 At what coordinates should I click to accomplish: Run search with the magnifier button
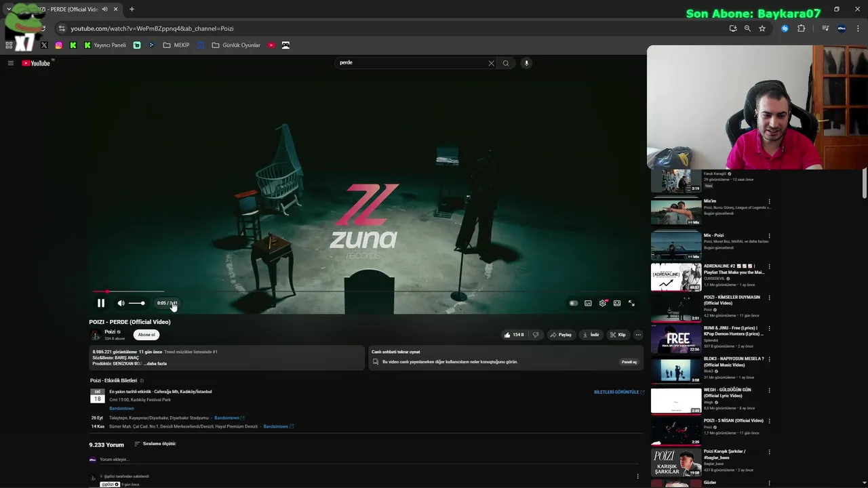506,63
